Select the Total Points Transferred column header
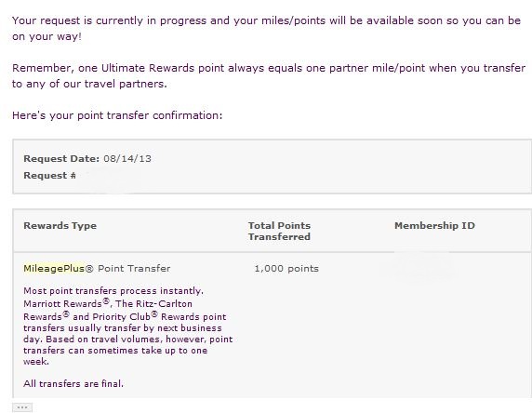 point(279,231)
